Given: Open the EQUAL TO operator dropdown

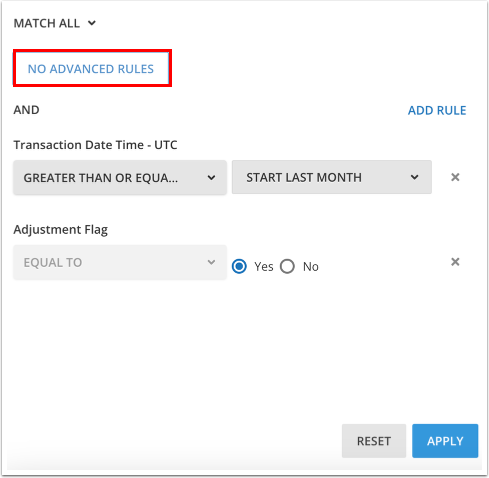Looking at the screenshot, I should (x=120, y=262).
